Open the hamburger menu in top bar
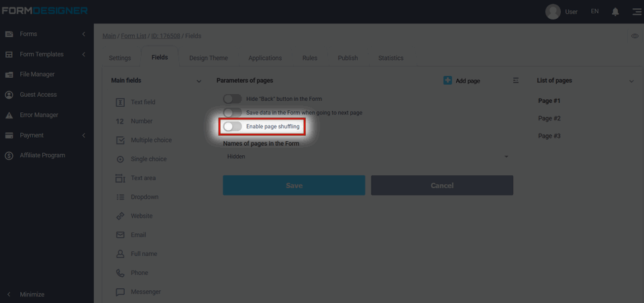The height and width of the screenshot is (303, 644). click(x=636, y=11)
